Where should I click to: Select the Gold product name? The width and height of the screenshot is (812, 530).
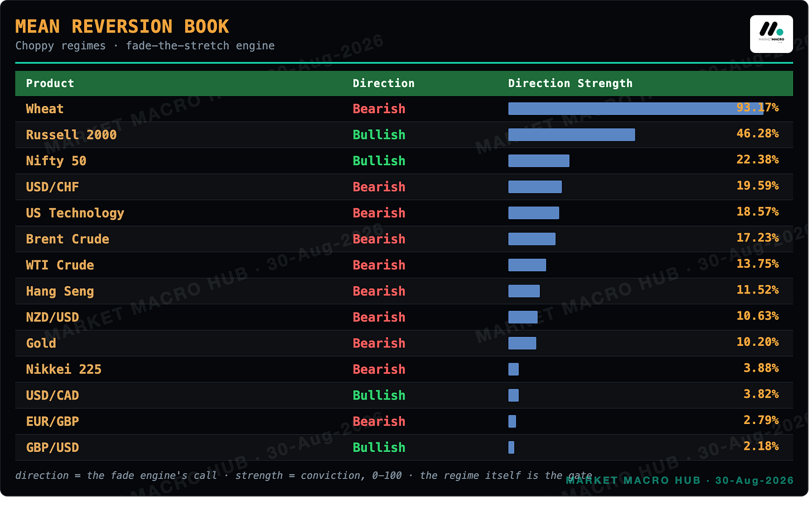41,343
